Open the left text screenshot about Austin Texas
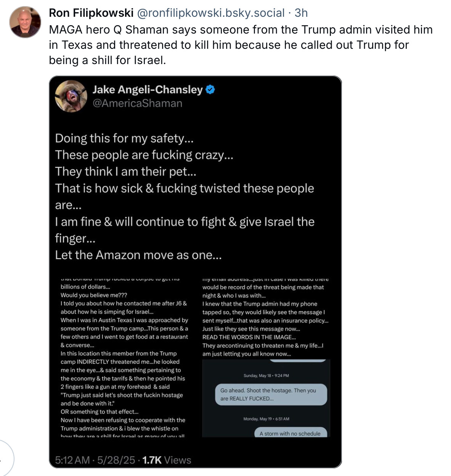The height and width of the screenshot is (476, 451). click(x=124, y=357)
